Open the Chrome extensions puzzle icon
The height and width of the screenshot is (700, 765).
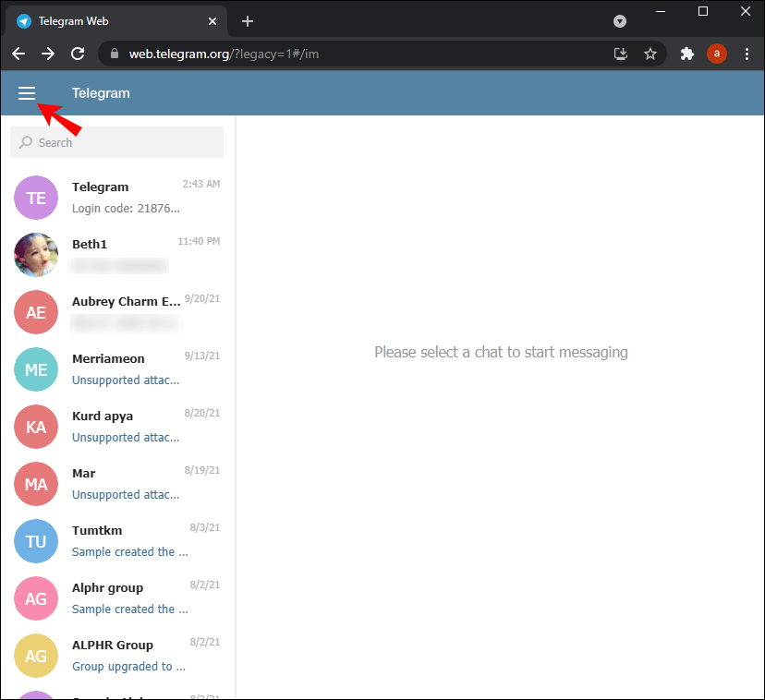(x=686, y=54)
